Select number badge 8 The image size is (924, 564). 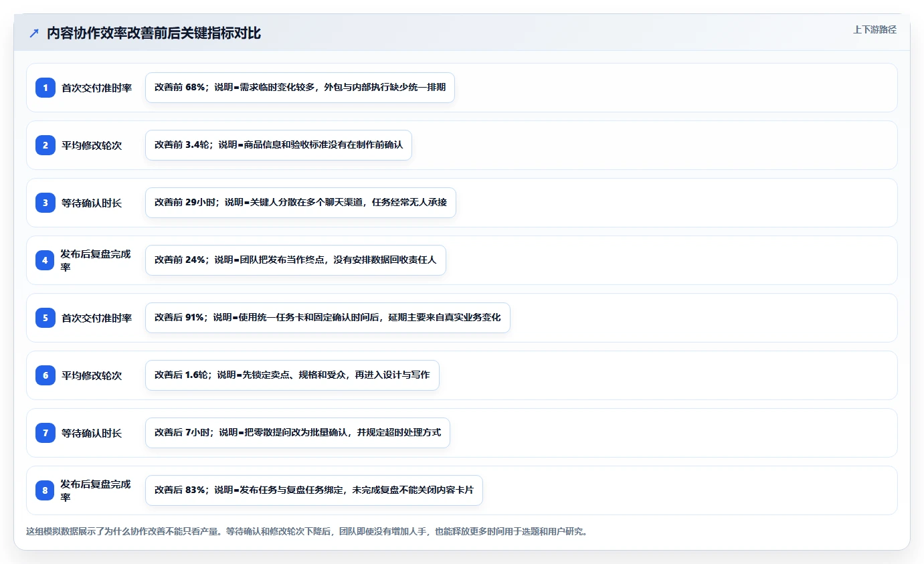click(45, 490)
